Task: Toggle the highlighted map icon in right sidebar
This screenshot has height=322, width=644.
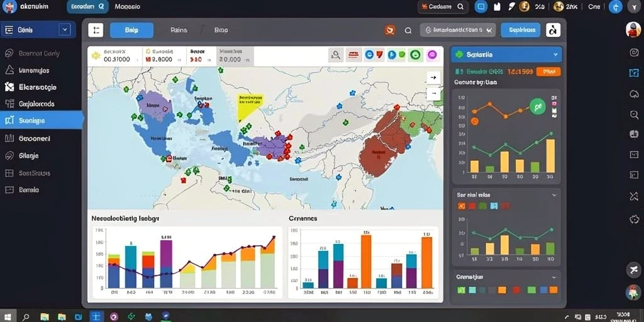Action: click(634, 73)
